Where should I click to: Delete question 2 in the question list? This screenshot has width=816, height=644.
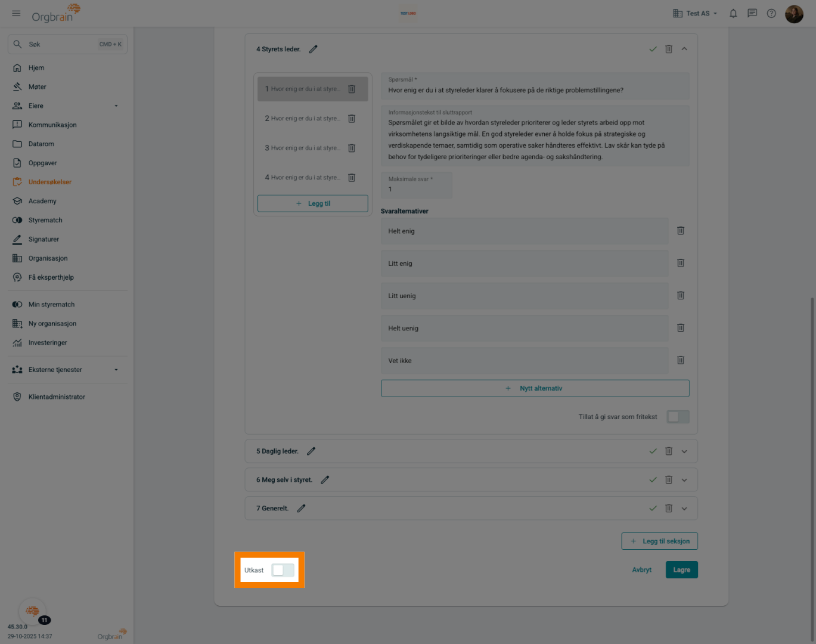click(x=352, y=119)
